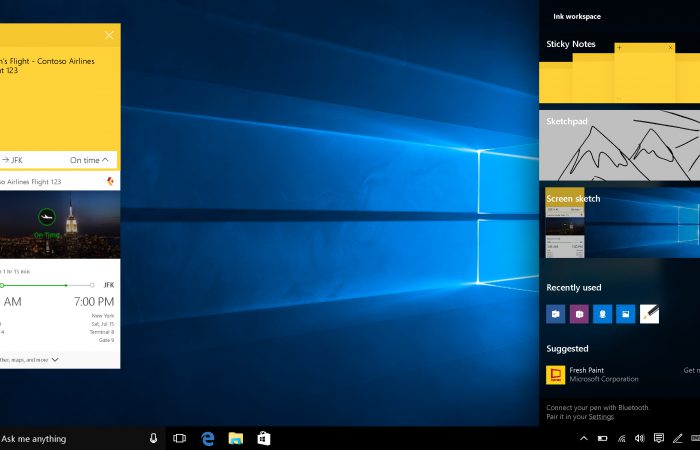Open the white pen recently used app
This screenshot has width=700, height=450.
point(649,314)
